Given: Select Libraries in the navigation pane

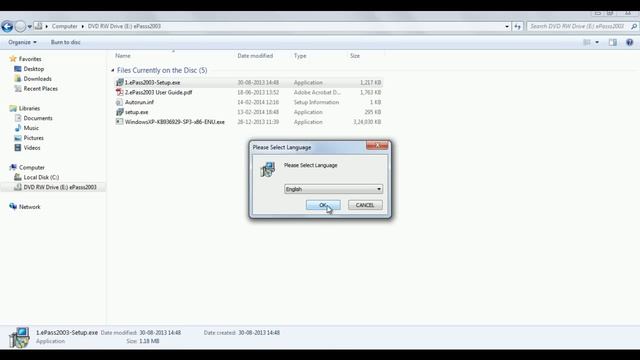Looking at the screenshot, I should coord(29,108).
